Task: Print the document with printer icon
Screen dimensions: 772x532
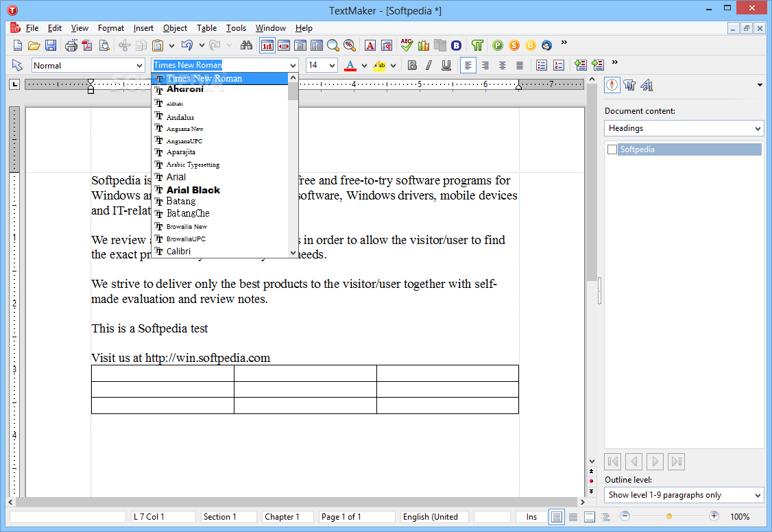Action: (x=71, y=46)
